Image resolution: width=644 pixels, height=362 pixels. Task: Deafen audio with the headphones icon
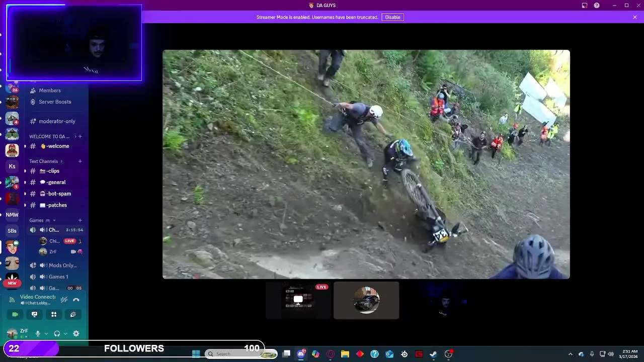[x=57, y=333]
